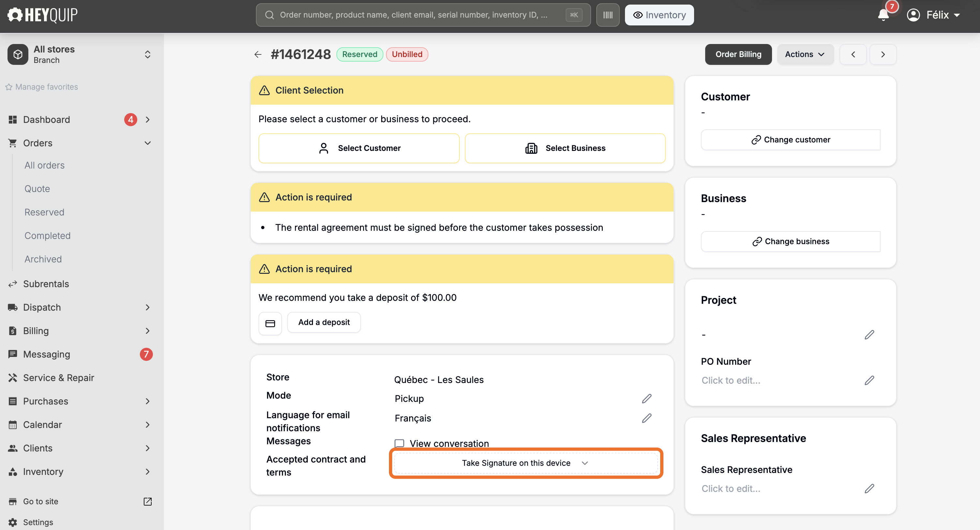Open Messaging with 7 badge
The height and width of the screenshot is (530, 980).
click(x=80, y=354)
